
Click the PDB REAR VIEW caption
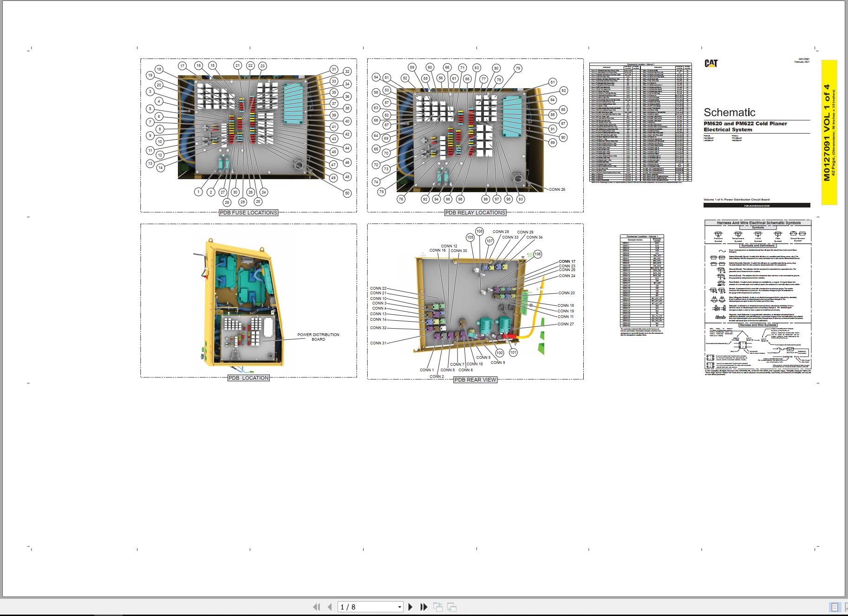(x=475, y=380)
